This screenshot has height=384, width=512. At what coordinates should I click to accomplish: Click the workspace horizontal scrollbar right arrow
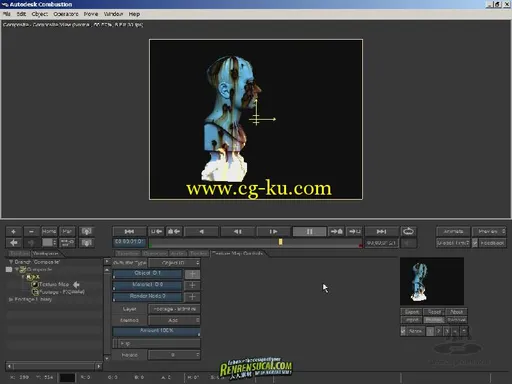(99, 366)
